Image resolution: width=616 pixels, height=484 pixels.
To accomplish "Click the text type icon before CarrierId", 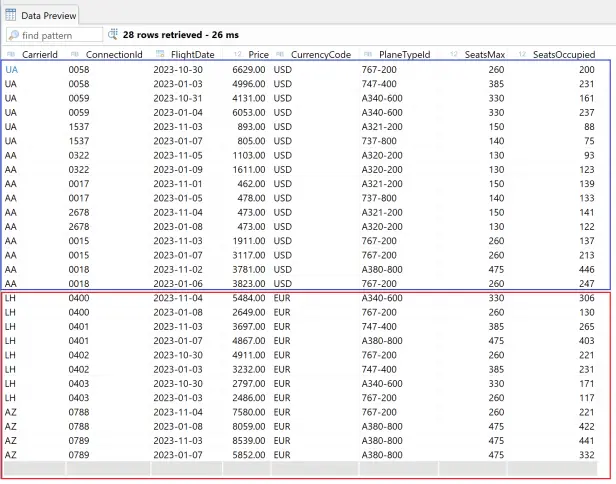I will 11,54.
